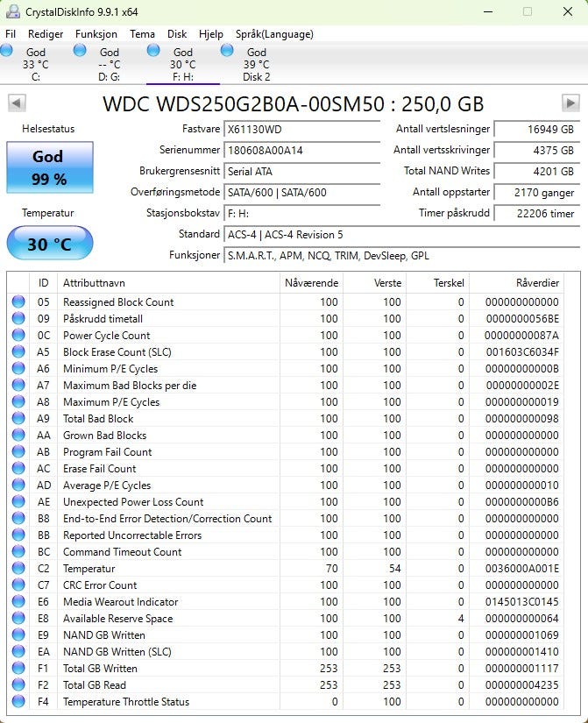Click status orb for Media Wearout Indicator

point(18,601)
